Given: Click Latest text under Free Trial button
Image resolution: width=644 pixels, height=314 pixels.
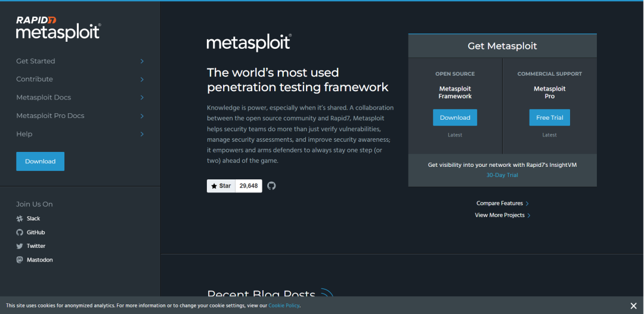Looking at the screenshot, I should click(550, 135).
